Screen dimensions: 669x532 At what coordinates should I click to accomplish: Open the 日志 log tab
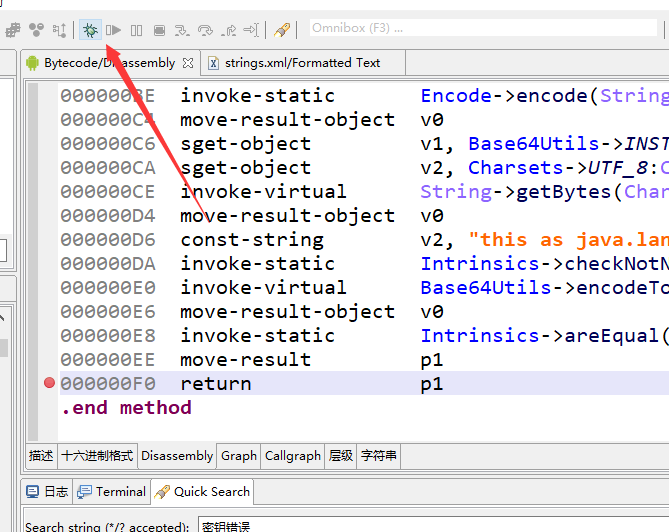pyautogui.click(x=47, y=492)
